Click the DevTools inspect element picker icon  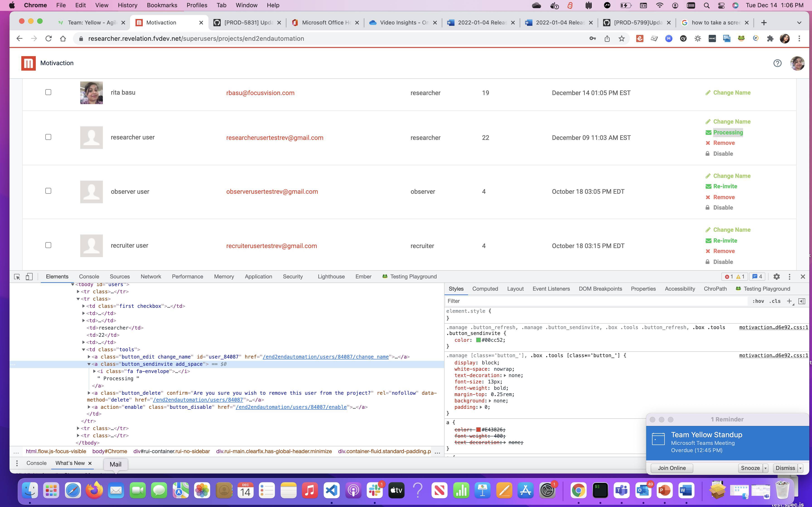click(x=17, y=277)
